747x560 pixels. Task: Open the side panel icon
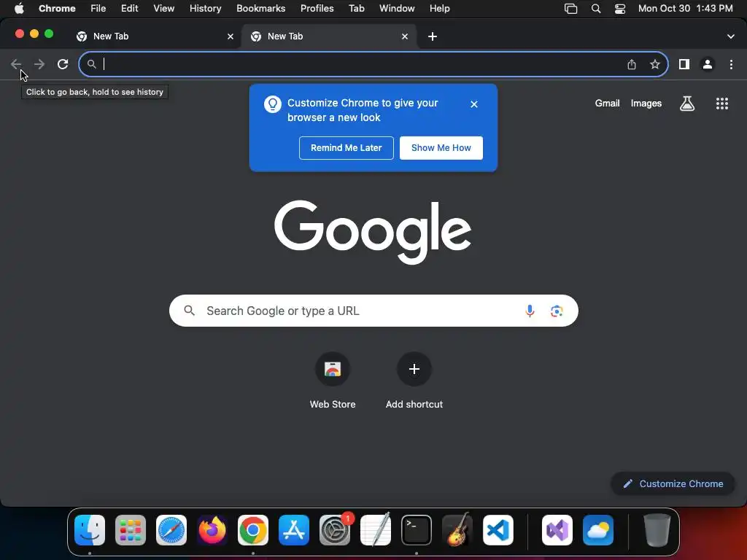(x=684, y=64)
